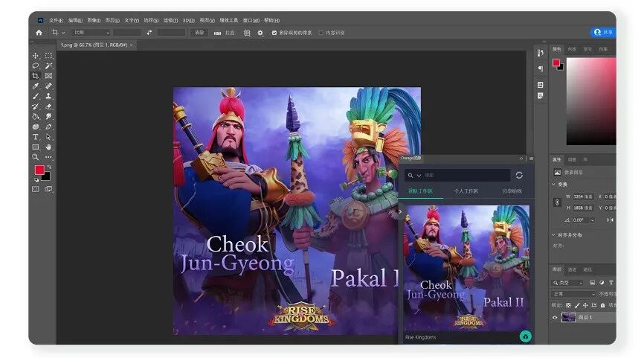Toggle Quick Mask mode

[x=35, y=189]
